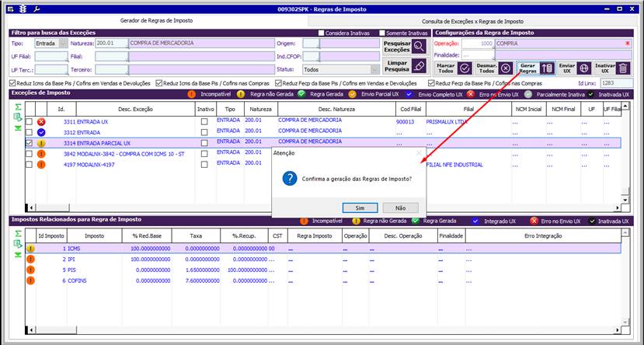
Task: Open the Status dropdown showing Todos
Action: [374, 69]
